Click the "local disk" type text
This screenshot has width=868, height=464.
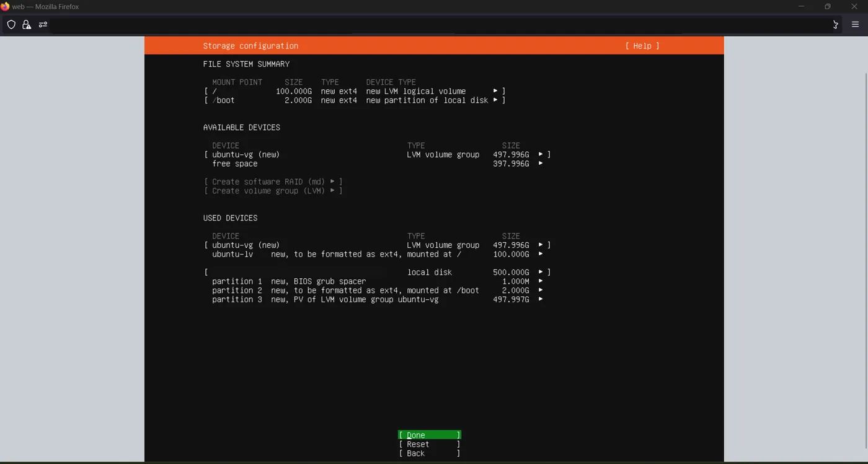click(x=430, y=273)
